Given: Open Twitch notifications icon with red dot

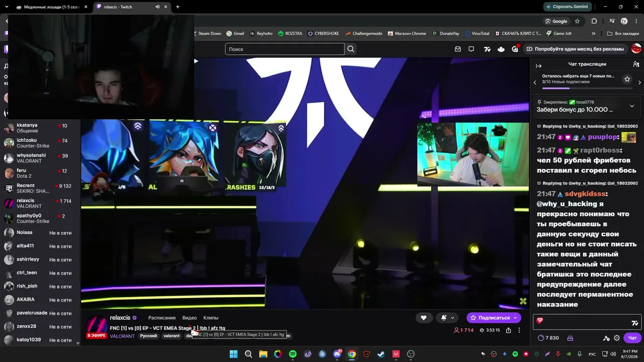Looking at the screenshot, I should pyautogui.click(x=515, y=49).
